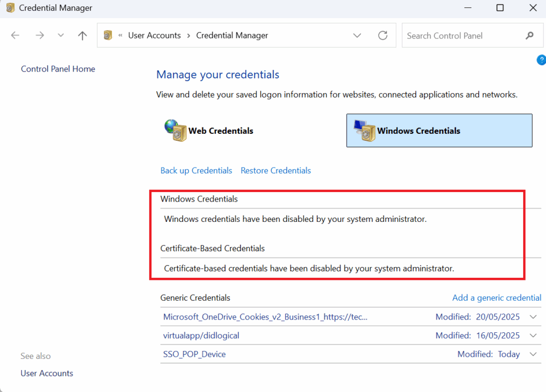Focus the Search Control Panel field
The image size is (546, 392).
pyautogui.click(x=461, y=36)
